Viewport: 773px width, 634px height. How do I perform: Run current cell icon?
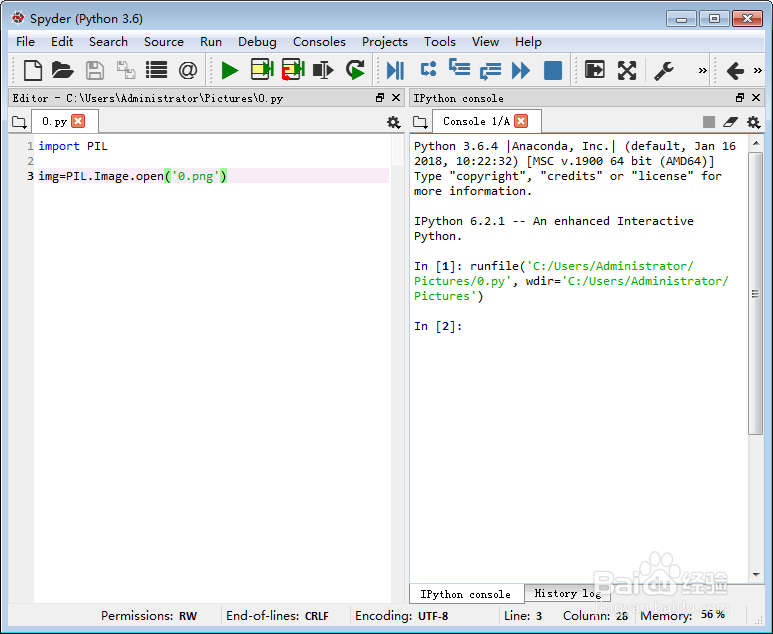[x=262, y=70]
